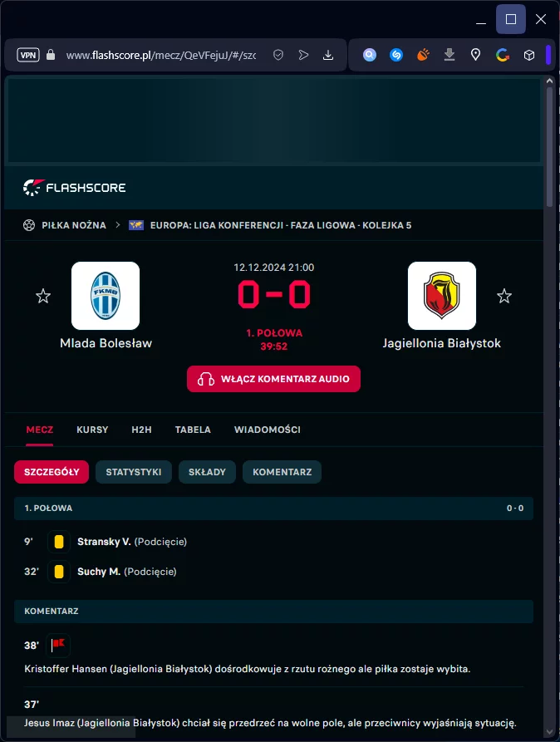Favorite Jagiellonia Białystok with the star
The image size is (560, 742).
pos(504,297)
